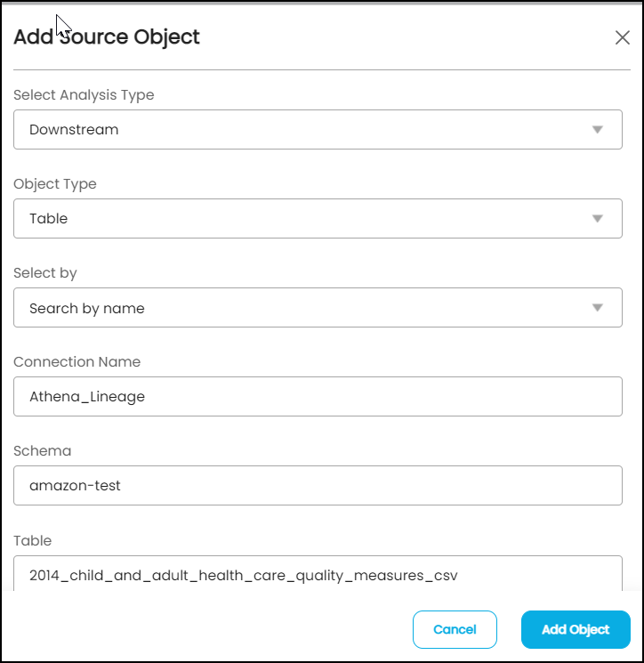Confirm with the Add Object button

point(576,629)
